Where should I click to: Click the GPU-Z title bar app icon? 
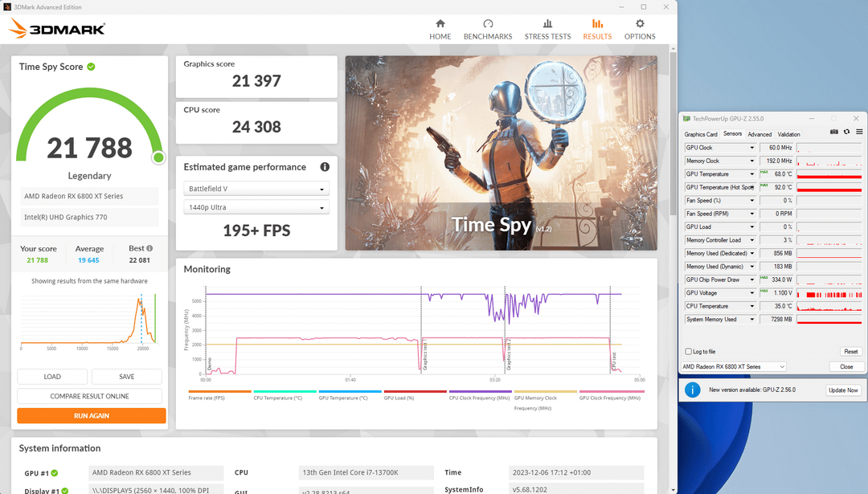tap(686, 118)
